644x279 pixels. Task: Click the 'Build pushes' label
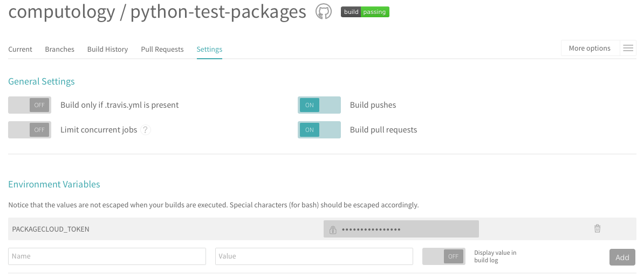(x=373, y=105)
